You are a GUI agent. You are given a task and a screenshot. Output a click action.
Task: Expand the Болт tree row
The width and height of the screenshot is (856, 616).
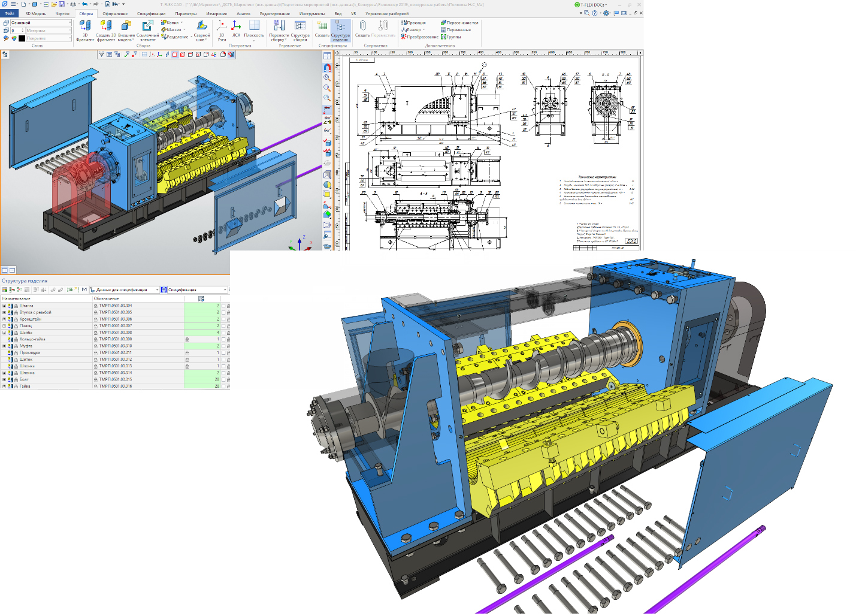point(4,379)
